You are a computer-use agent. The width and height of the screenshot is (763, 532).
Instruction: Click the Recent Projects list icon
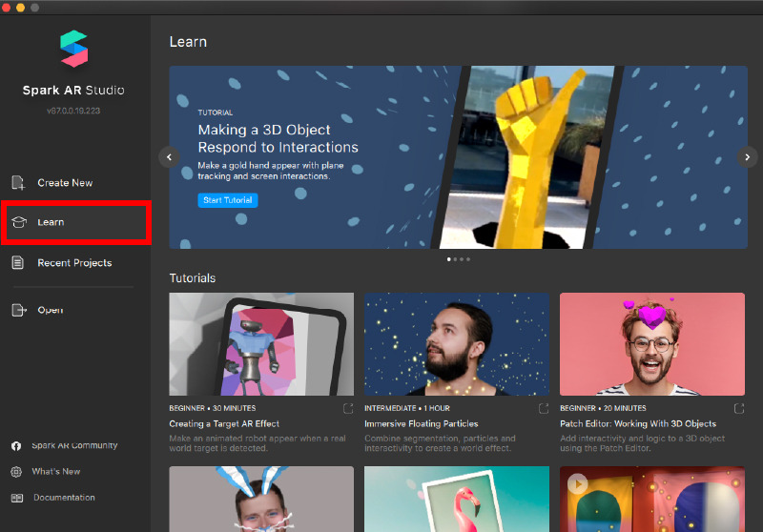tap(17, 262)
